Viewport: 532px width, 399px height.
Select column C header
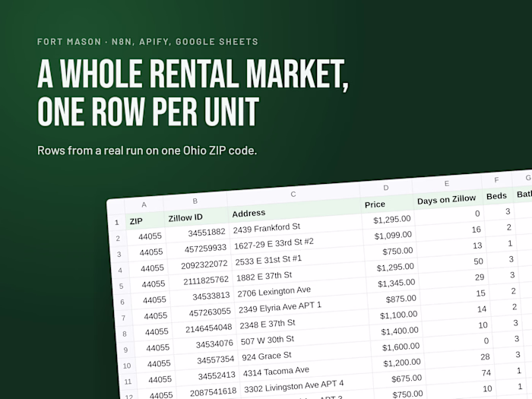point(293,194)
